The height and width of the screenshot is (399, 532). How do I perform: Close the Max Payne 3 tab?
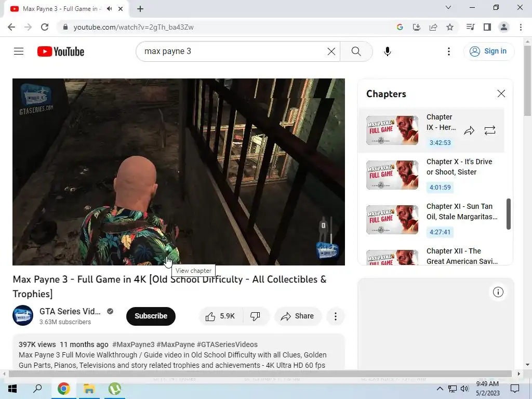121,9
